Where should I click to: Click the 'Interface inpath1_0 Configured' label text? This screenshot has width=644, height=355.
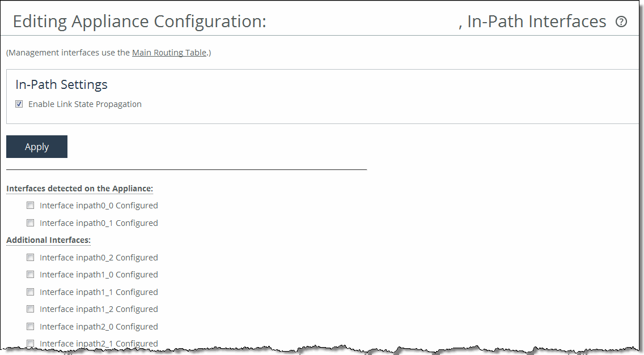click(x=99, y=275)
